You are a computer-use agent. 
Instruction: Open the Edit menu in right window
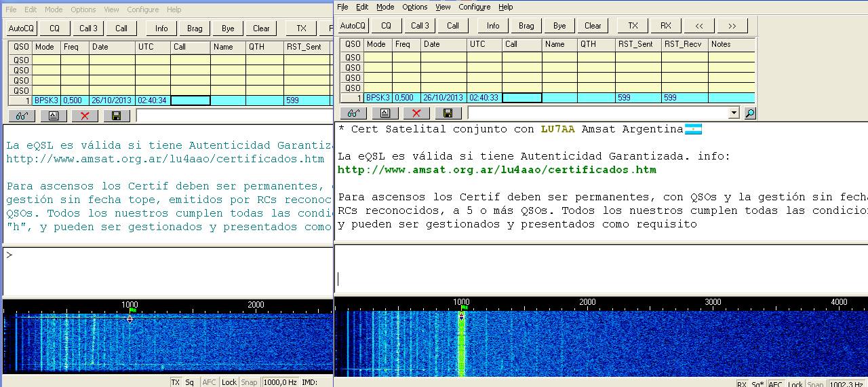point(362,7)
